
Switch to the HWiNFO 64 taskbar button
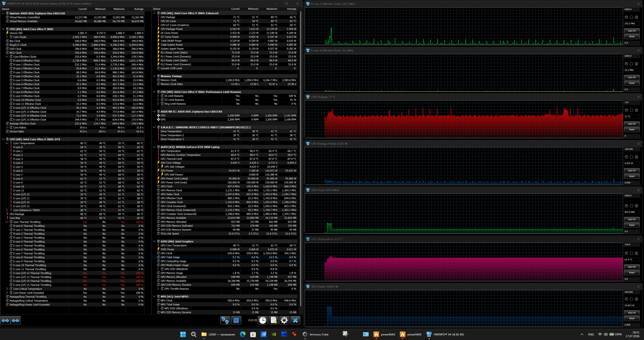[x=445, y=334]
